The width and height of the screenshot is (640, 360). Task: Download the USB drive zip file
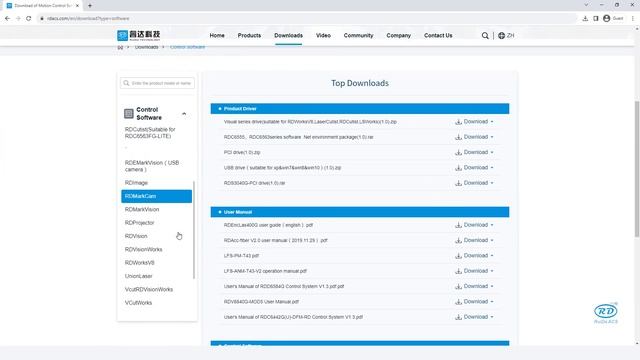474,167
